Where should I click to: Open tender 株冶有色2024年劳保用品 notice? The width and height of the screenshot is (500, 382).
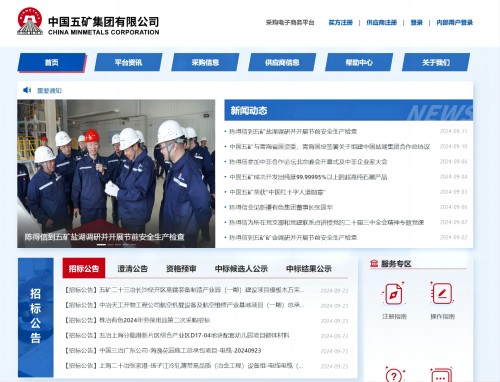(x=137, y=320)
